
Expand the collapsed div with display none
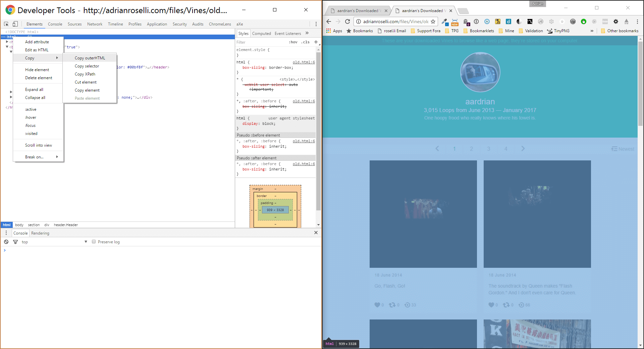(x=11, y=97)
